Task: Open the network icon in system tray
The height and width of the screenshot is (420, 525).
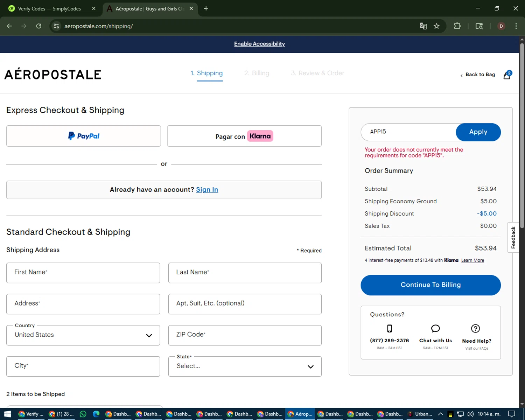Action: (460, 414)
